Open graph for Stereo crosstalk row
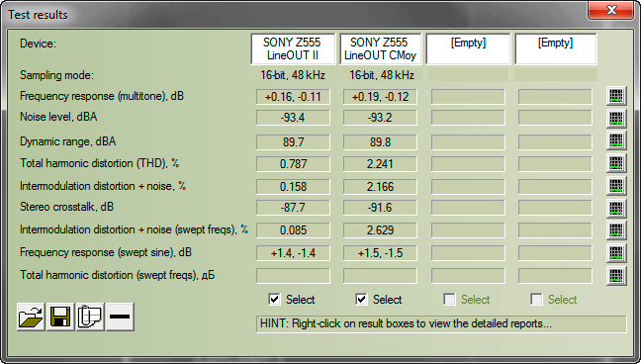 [x=616, y=208]
